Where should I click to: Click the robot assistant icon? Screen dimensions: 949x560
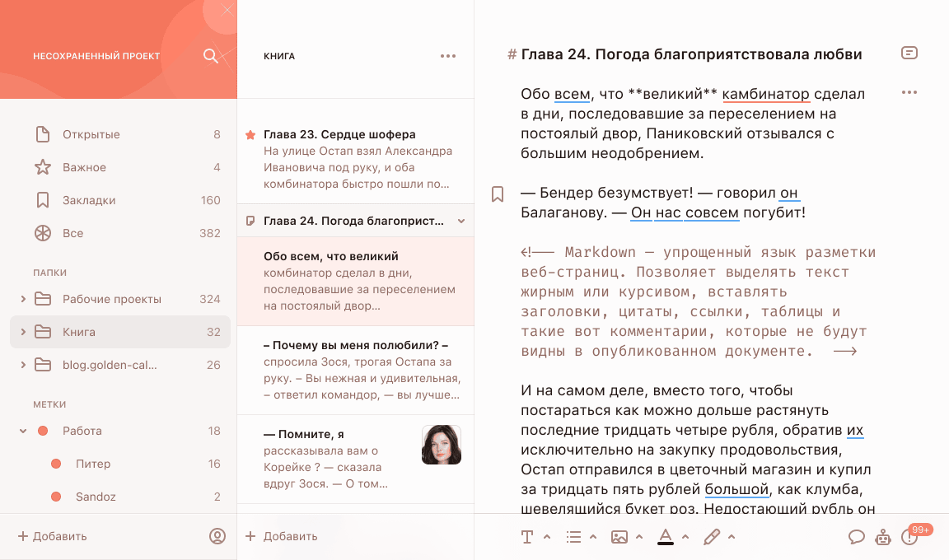coord(883,537)
